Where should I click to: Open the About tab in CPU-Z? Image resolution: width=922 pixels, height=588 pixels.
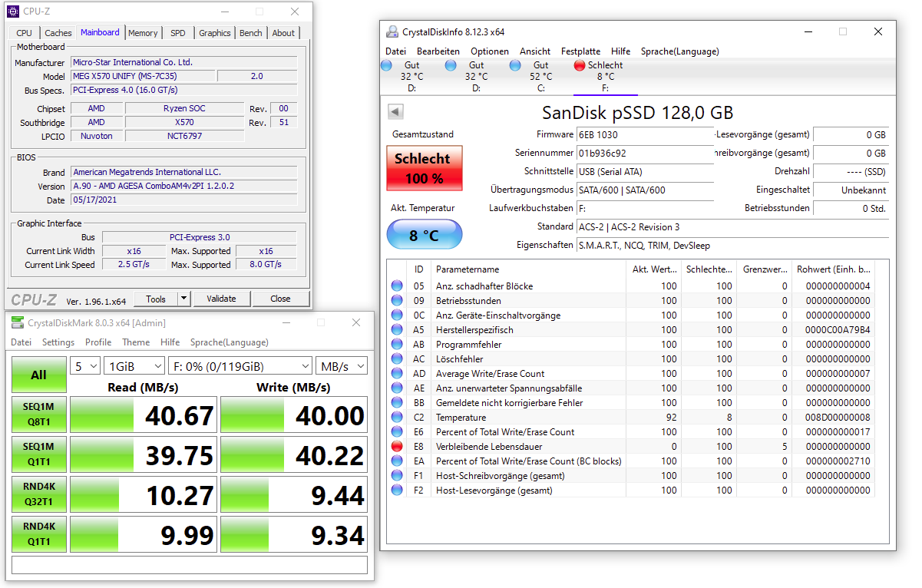[x=283, y=33]
